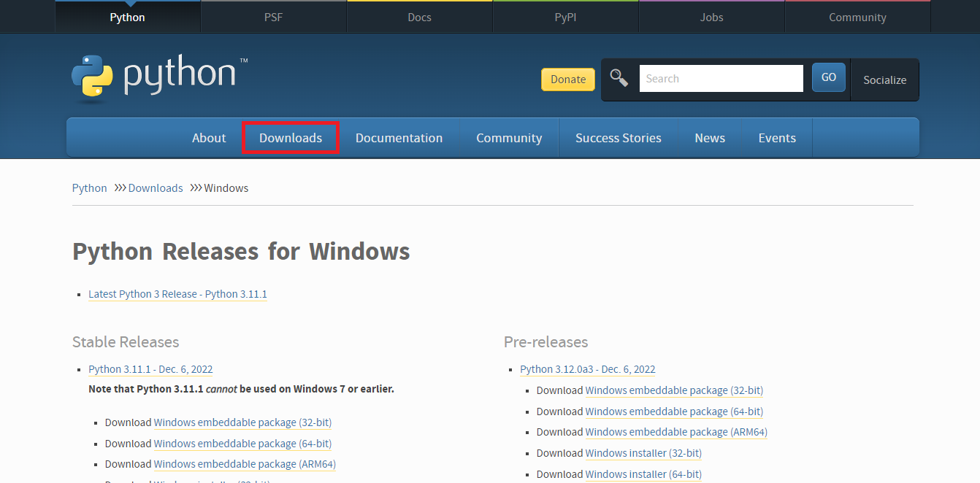
Task: Open the Events navigation menu
Action: pos(777,138)
